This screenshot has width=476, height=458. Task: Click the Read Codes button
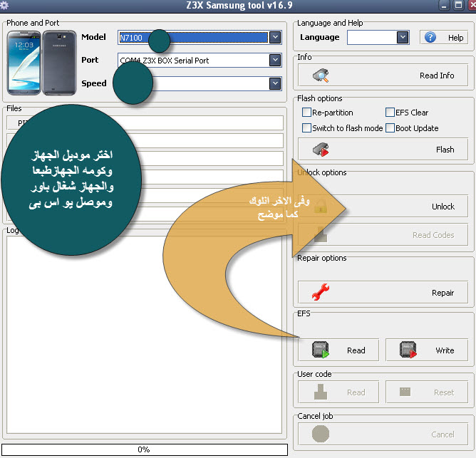pyautogui.click(x=383, y=234)
